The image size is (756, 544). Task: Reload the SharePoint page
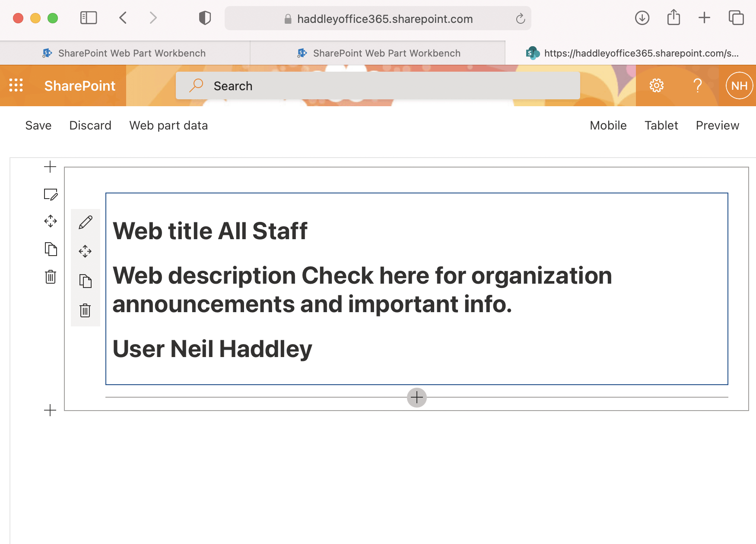tap(520, 19)
